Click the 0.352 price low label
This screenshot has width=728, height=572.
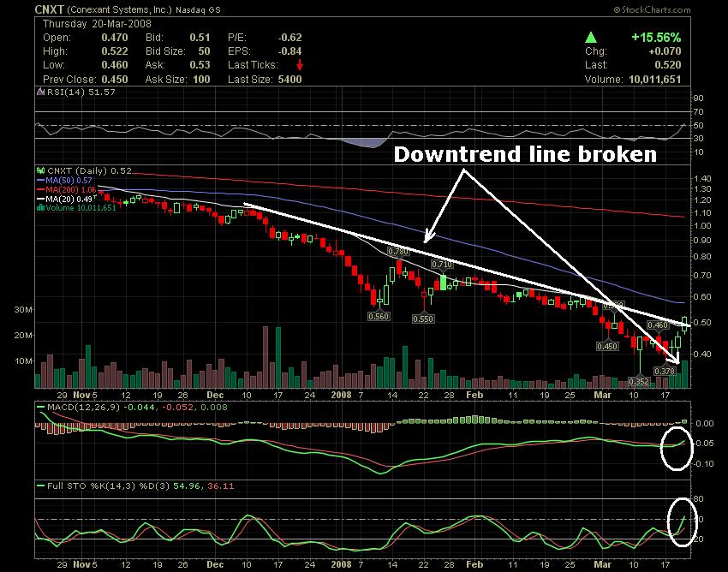(639, 382)
